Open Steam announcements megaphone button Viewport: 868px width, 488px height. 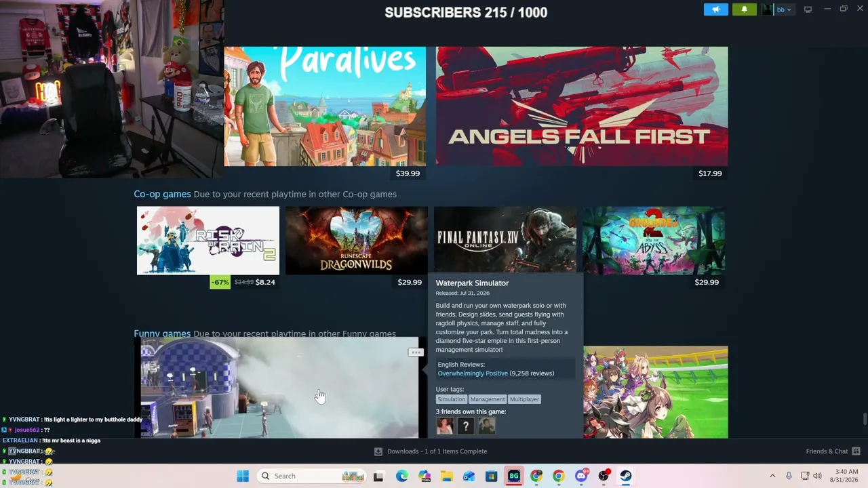(x=715, y=9)
